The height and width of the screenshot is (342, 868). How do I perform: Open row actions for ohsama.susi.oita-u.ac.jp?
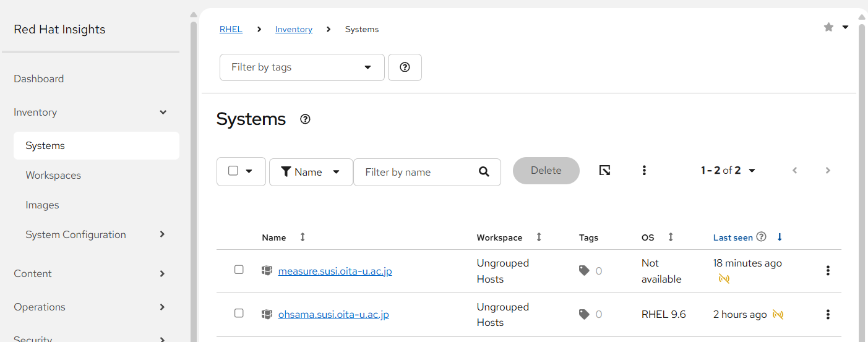tap(828, 314)
